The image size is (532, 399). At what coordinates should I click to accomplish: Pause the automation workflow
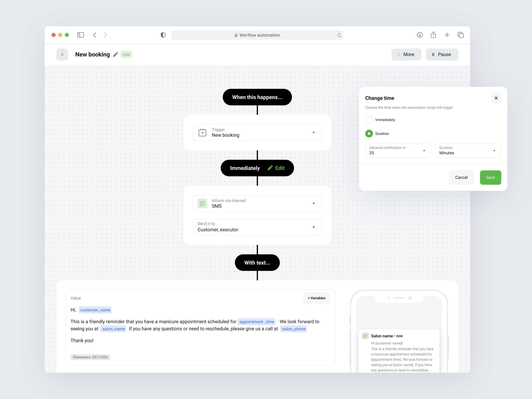click(442, 54)
